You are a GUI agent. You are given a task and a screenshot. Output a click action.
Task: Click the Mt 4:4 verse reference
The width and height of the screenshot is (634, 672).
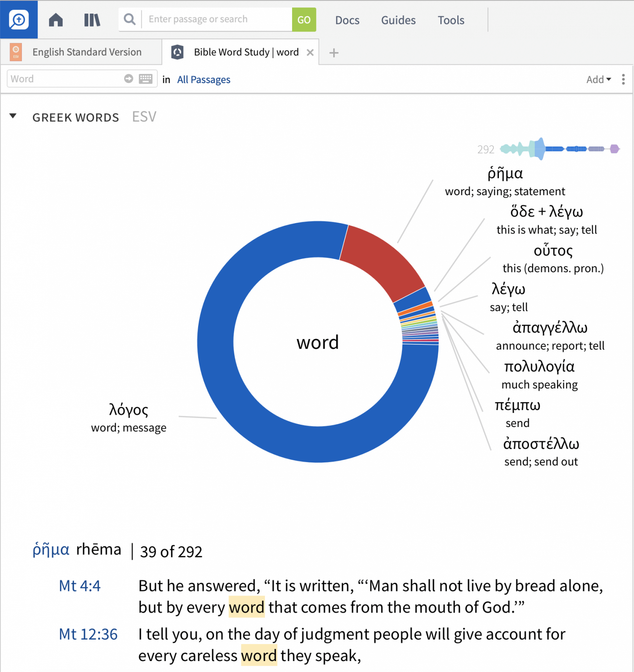80,586
